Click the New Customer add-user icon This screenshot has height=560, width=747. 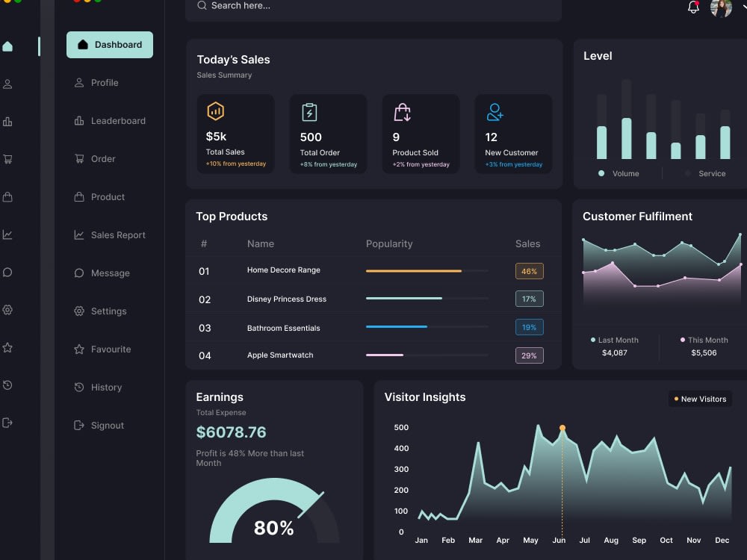[x=494, y=111]
